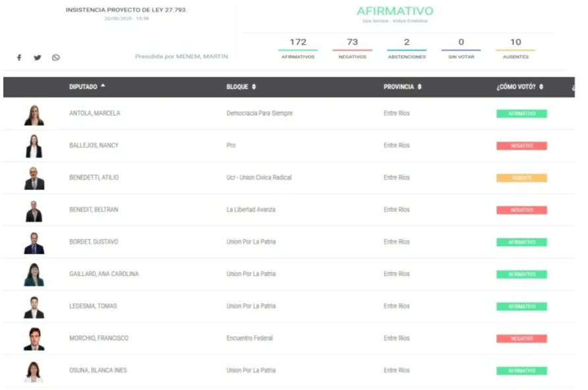
Task: Open Nancy Ballejos's profile photo
Action: [x=34, y=146]
